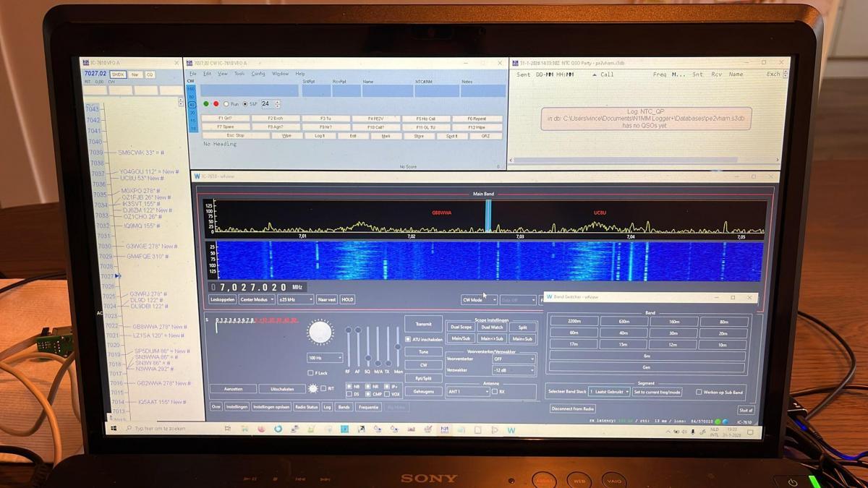Open the Tools menu in N1MM
868x488 pixels.
[239, 74]
